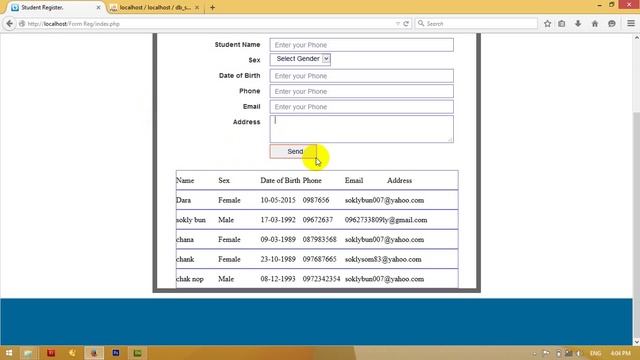Switch to Firefox in the taskbar
Screen dimensions: 640x360
[94, 353]
